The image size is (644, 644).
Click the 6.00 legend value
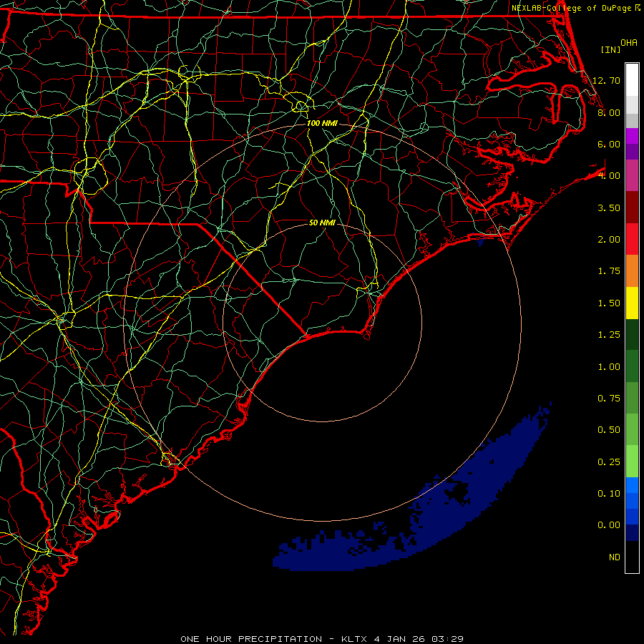pos(609,144)
